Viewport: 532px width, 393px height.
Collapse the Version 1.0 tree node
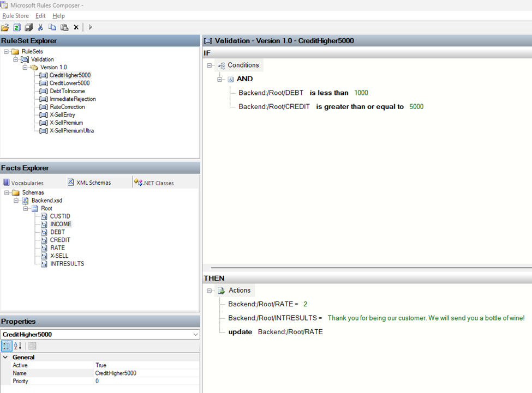25,68
